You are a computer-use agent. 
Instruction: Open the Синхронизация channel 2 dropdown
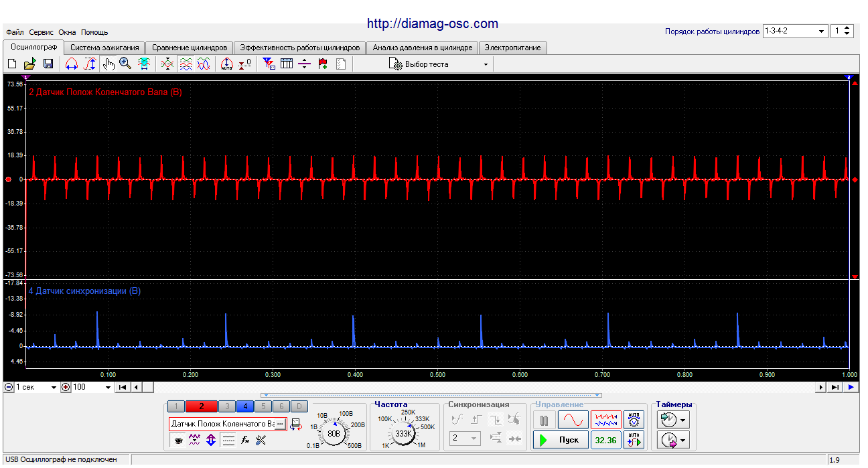pos(464,439)
